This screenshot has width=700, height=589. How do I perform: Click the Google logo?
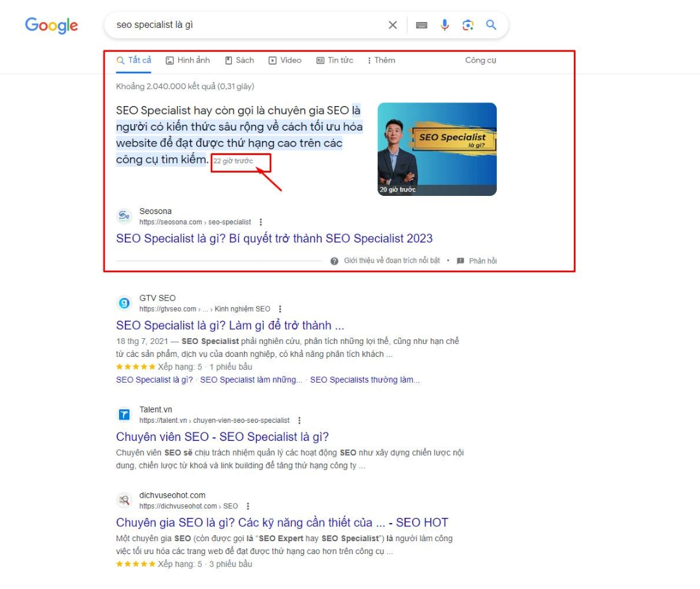click(51, 25)
